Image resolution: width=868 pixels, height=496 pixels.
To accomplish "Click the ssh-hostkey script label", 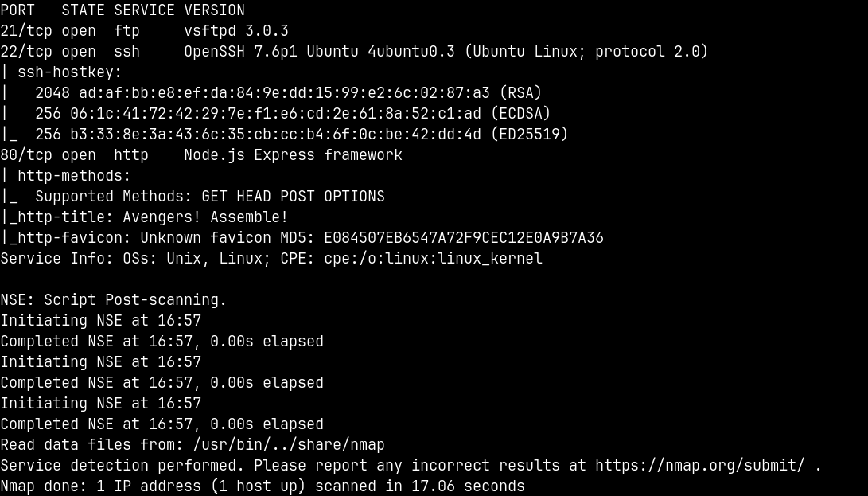I will [x=70, y=72].
